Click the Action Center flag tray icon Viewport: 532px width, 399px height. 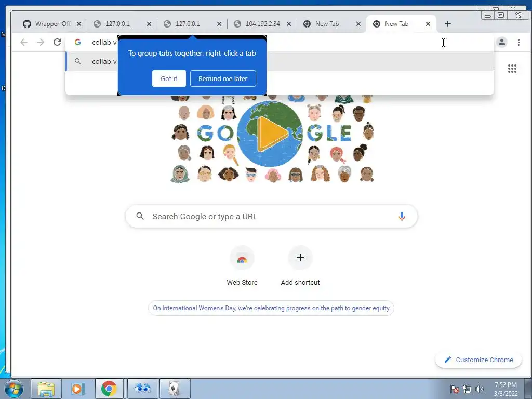[x=454, y=389]
